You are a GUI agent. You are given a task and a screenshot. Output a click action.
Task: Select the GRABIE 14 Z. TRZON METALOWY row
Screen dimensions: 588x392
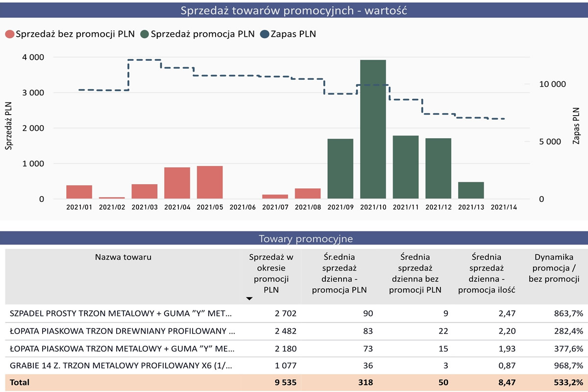click(121, 365)
